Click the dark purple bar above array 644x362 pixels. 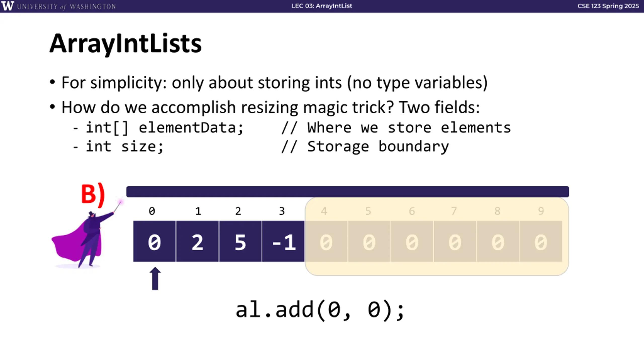coord(348,192)
